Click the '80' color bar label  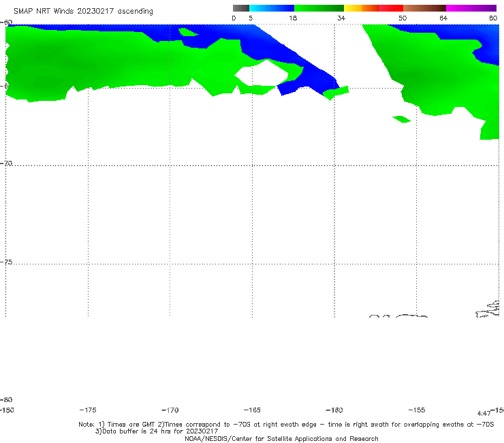point(493,18)
